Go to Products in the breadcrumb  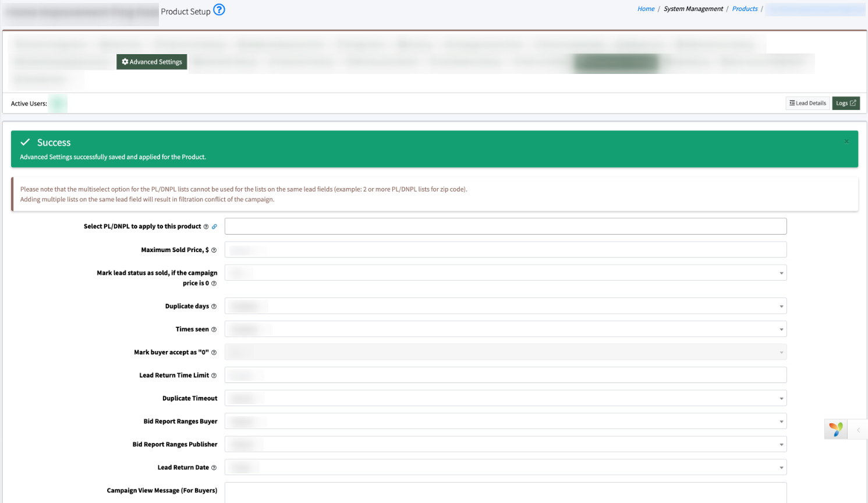(745, 9)
